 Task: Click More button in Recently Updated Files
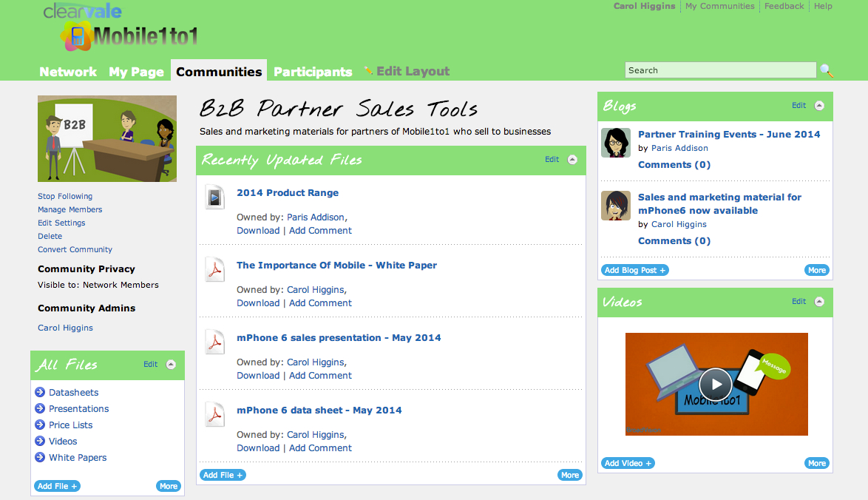pyautogui.click(x=569, y=475)
